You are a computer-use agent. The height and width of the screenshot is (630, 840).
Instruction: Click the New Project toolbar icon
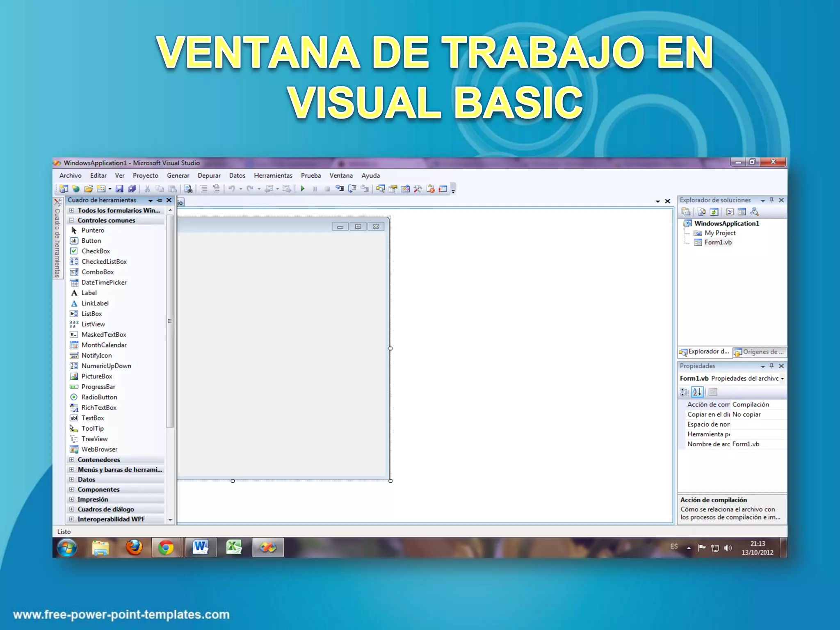(x=64, y=189)
